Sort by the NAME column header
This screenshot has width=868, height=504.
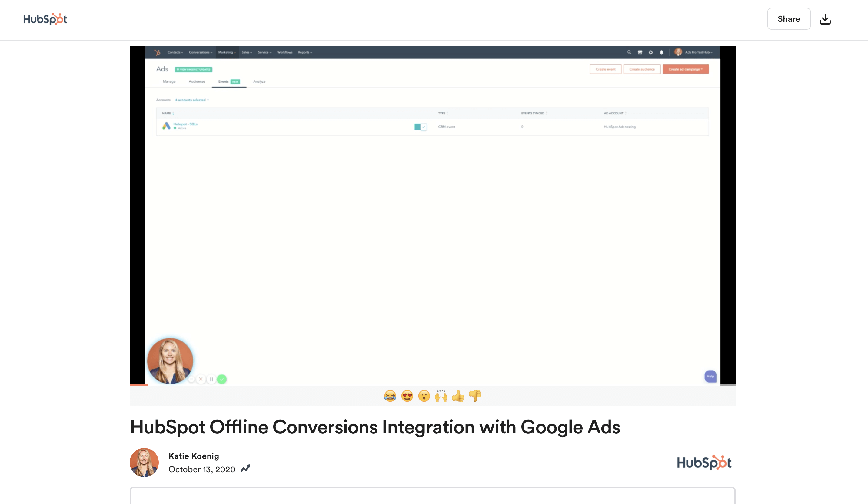[168, 113]
